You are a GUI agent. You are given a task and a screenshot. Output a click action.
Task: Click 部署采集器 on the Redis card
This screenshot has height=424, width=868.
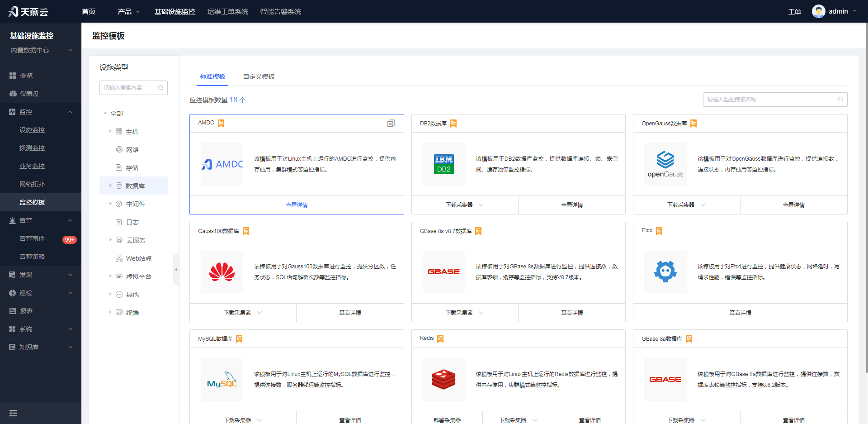point(447,420)
